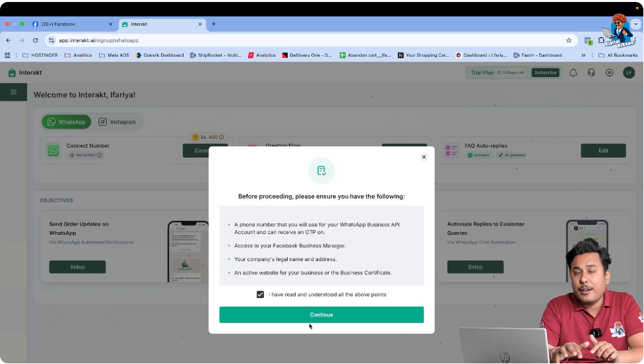The width and height of the screenshot is (644, 364).
Task: Expand hidden bookmarks chevron
Action: click(583, 55)
